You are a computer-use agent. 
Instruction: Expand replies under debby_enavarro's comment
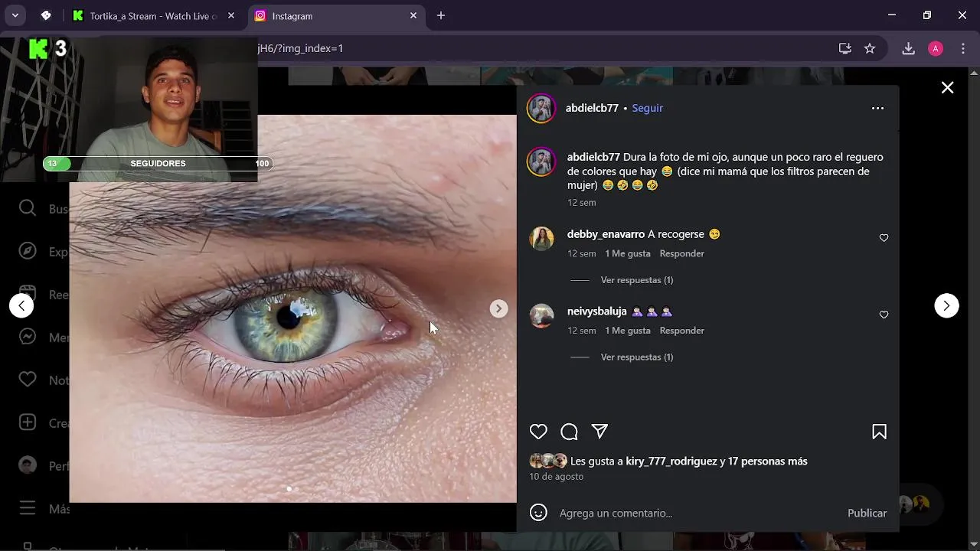click(x=636, y=280)
